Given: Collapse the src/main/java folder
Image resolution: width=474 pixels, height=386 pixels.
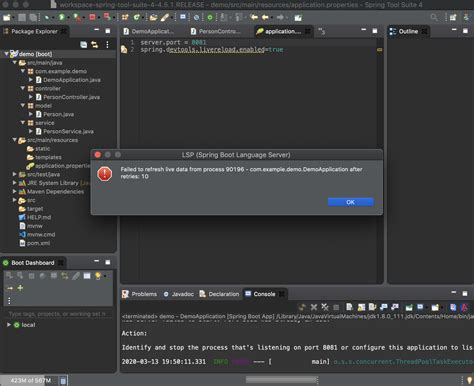Looking at the screenshot, I should 15,62.
